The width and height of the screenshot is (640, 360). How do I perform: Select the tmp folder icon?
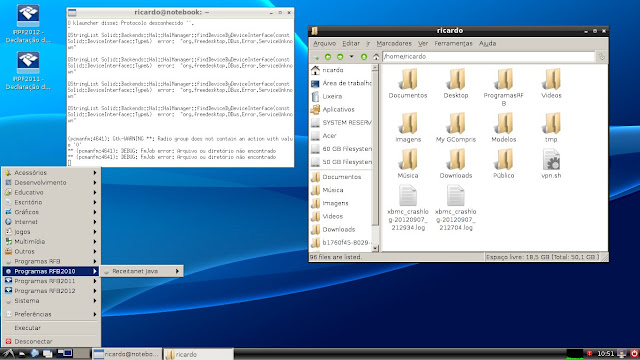pos(551,127)
